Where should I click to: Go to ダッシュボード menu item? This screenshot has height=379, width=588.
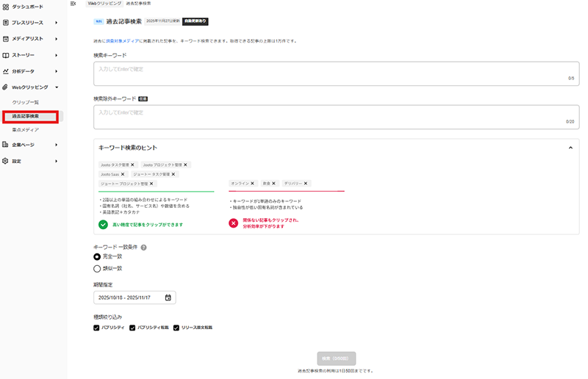pyautogui.click(x=27, y=7)
